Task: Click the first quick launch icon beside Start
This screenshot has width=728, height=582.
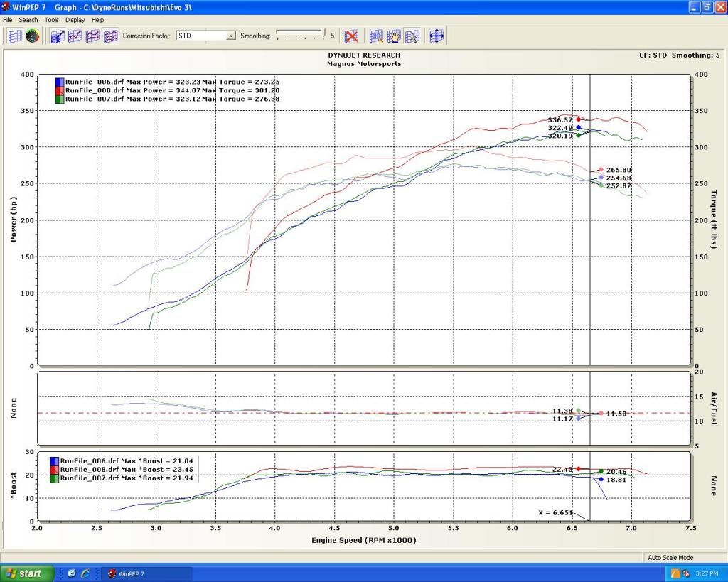Action: pyautogui.click(x=72, y=573)
